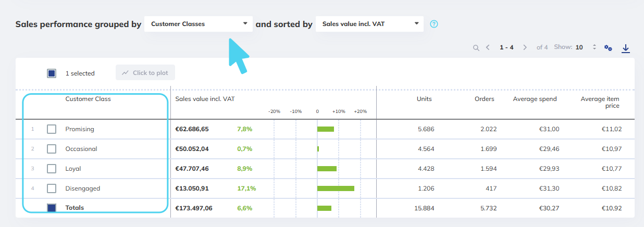
Task: Go to the previous page arrow
Action: (488, 47)
